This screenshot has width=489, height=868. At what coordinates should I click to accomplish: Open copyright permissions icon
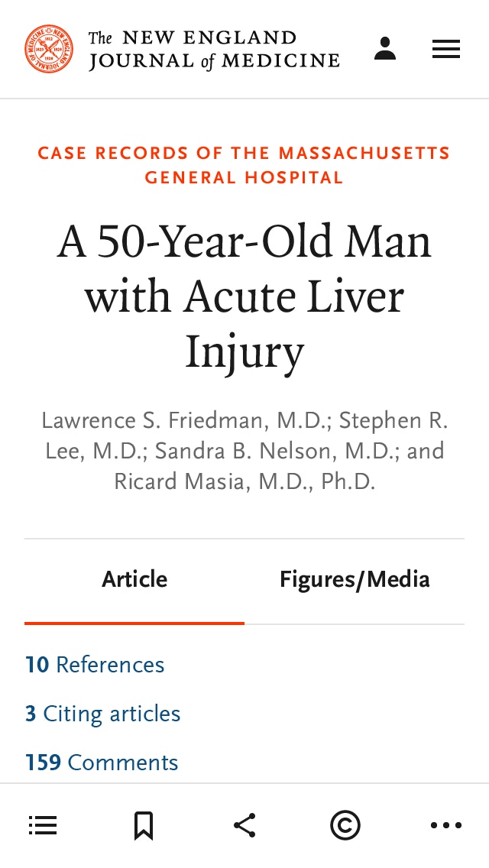click(x=345, y=825)
